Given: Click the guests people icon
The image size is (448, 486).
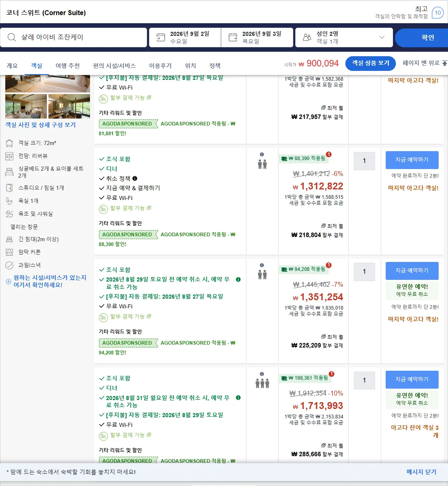Looking at the screenshot, I should coord(307,37).
